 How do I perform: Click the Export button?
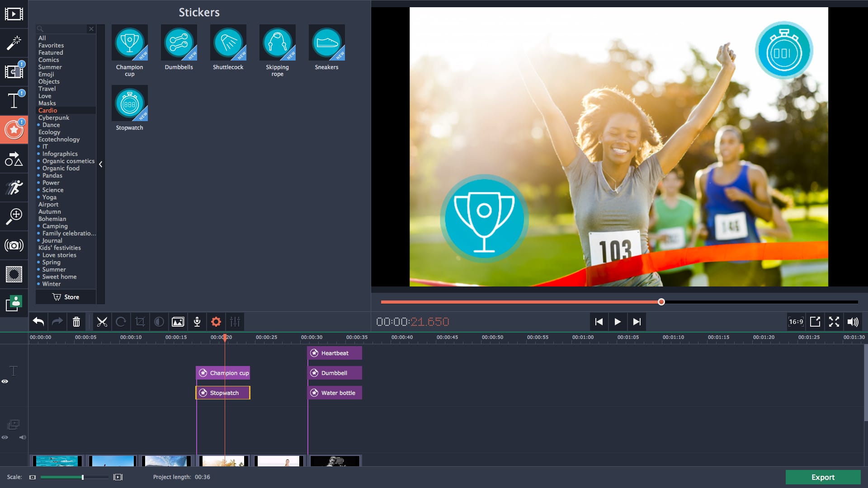pyautogui.click(x=823, y=477)
